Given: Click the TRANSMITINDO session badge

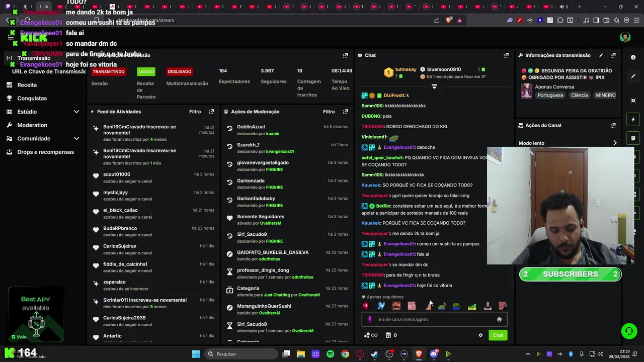Looking at the screenshot, I should tap(108, 72).
